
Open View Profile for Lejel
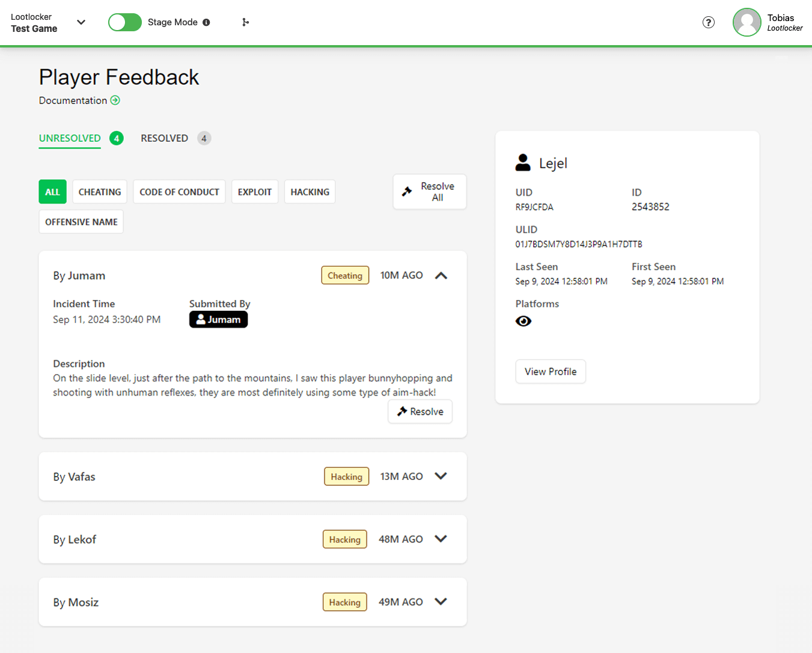coord(550,372)
